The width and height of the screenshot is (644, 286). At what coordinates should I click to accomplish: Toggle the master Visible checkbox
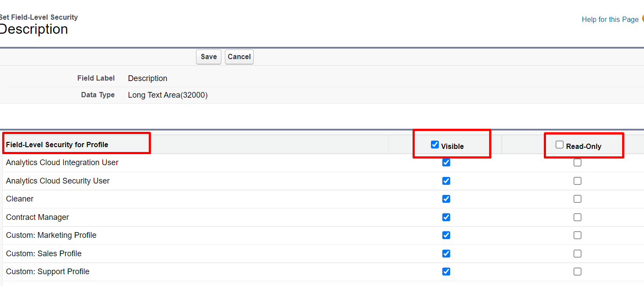[x=434, y=144]
